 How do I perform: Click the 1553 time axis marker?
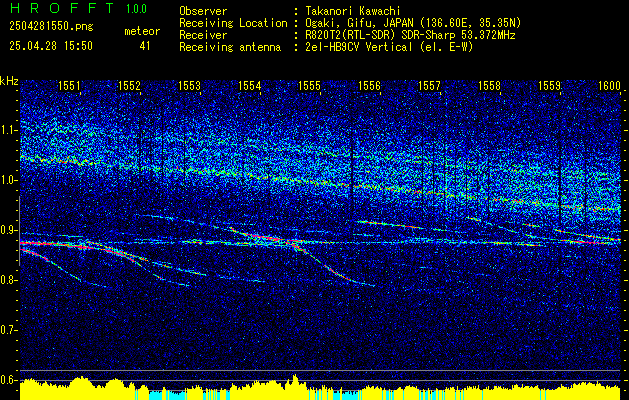189,85
